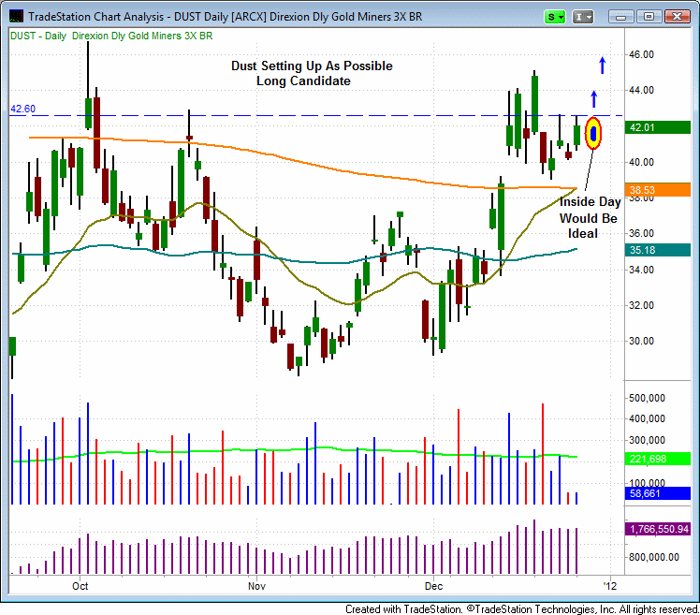Viewport: 700px width, 615px height.
Task: Click the 32.00 price axis label
Action: (642, 305)
